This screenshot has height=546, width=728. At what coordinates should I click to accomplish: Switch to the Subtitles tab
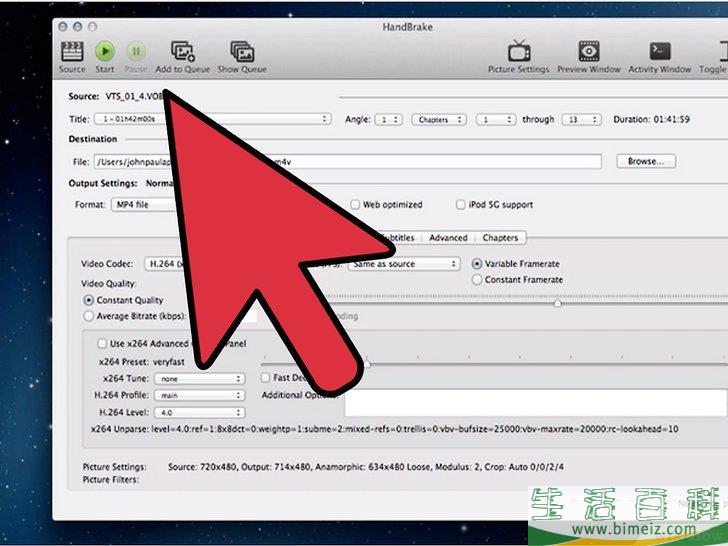tap(400, 238)
